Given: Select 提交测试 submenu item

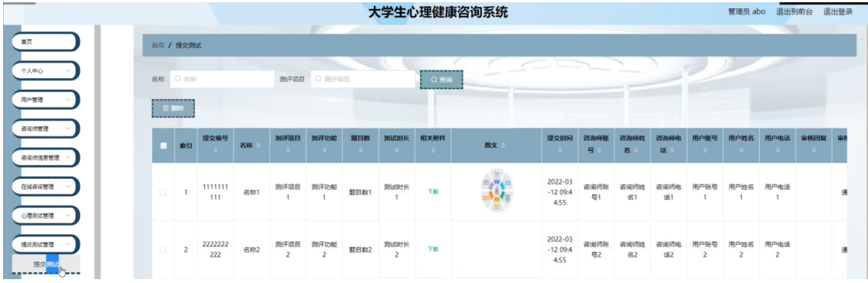Looking at the screenshot, I should pos(46,264).
